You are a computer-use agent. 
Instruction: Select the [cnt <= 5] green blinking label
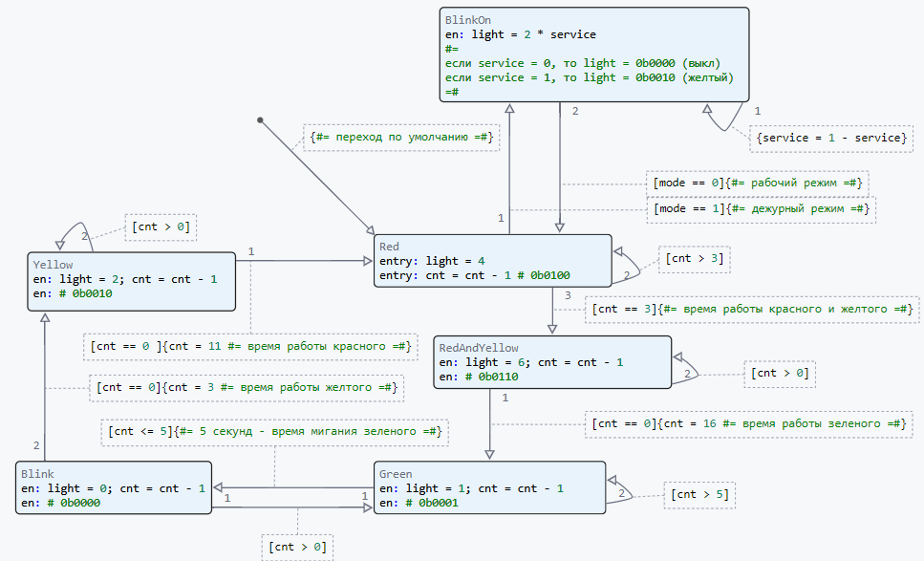click(x=275, y=431)
